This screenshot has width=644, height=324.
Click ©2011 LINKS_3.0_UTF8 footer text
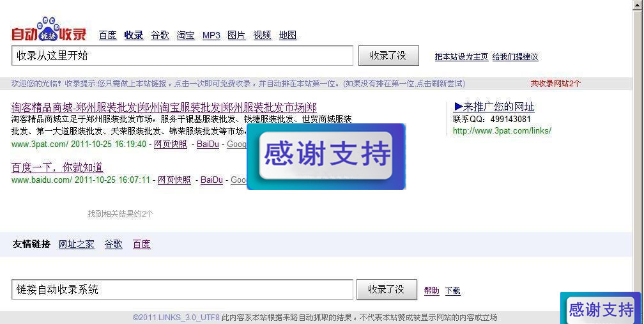coord(176,318)
